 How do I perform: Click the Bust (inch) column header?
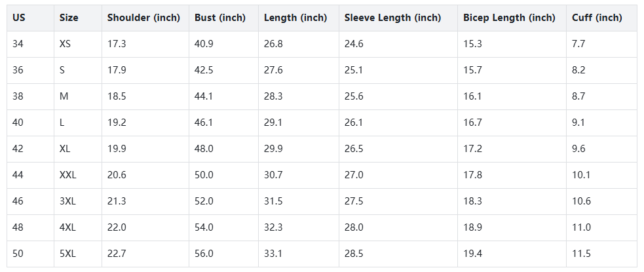220,18
